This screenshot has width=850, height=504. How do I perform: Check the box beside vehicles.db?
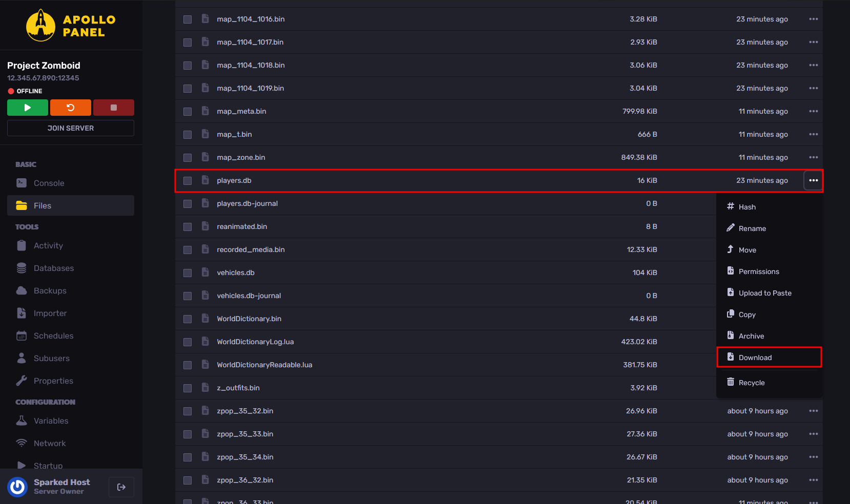pos(188,273)
